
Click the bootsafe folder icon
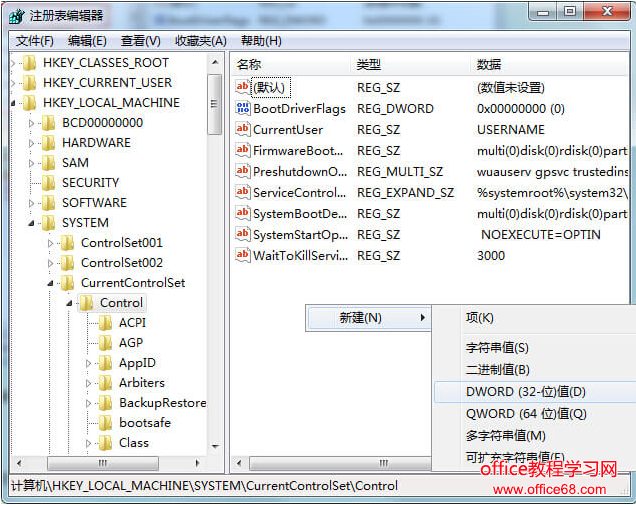[x=106, y=423]
